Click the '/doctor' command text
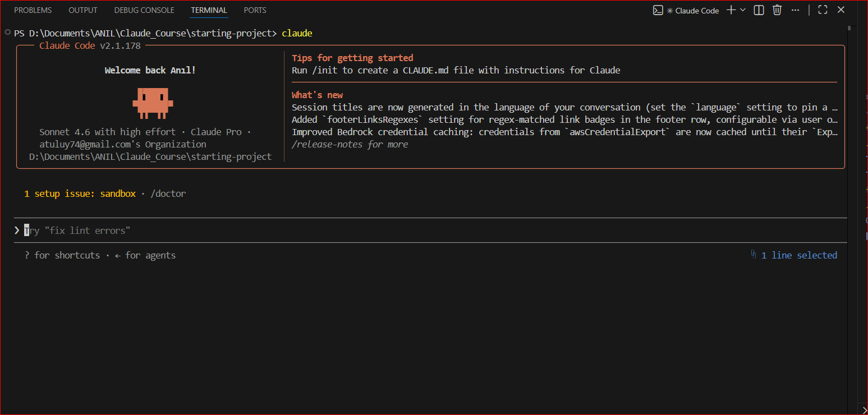868x415 pixels. pyautogui.click(x=168, y=193)
